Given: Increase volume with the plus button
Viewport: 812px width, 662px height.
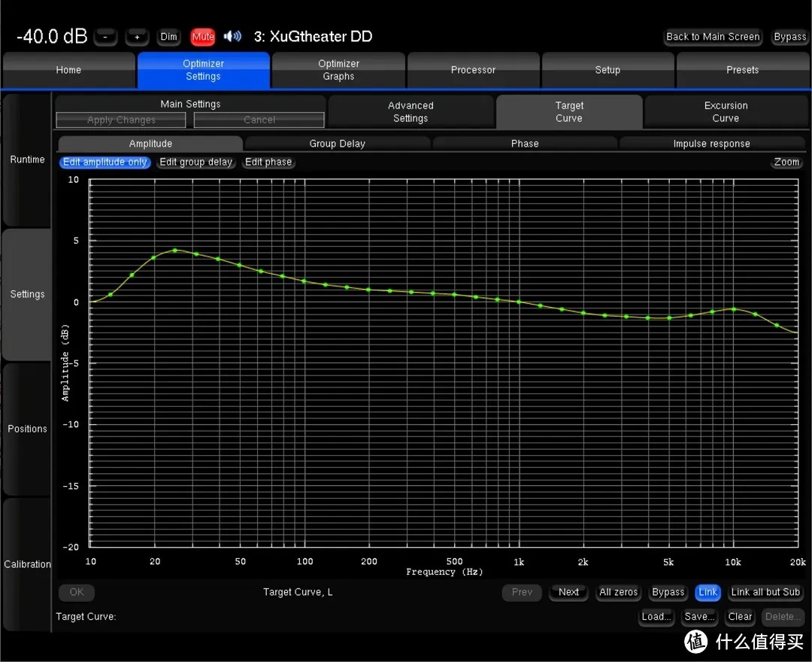Looking at the screenshot, I should [x=138, y=37].
